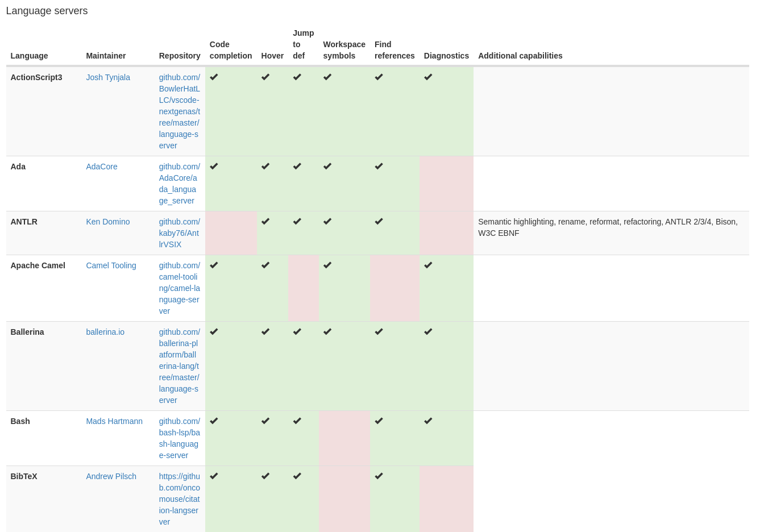Open ballerina.io maintainer link

pos(105,332)
